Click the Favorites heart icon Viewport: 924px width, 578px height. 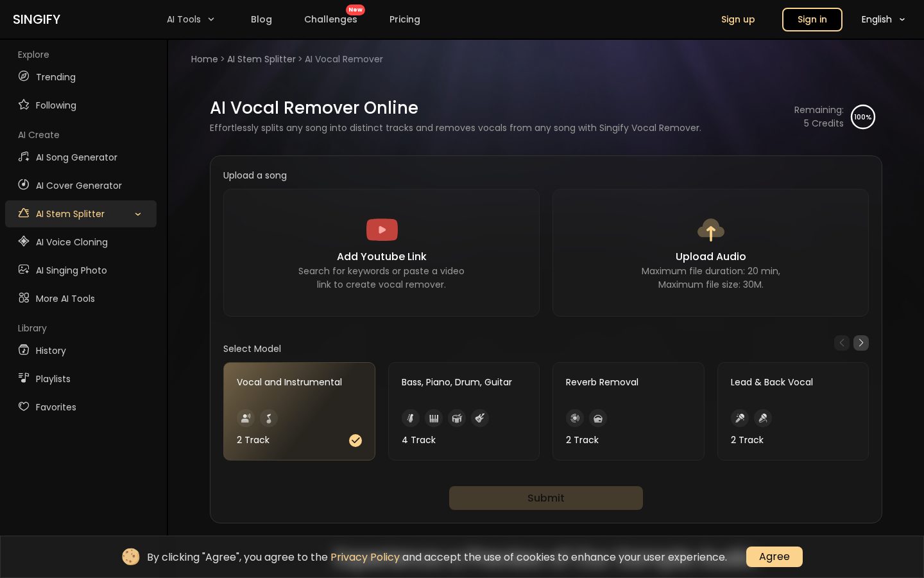(24, 407)
